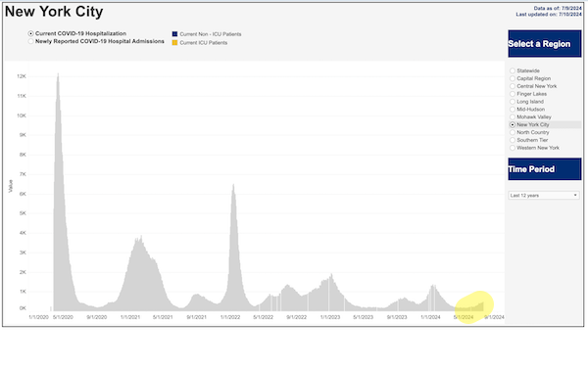Image resolution: width=588 pixels, height=370 pixels.
Task: Click the blue Current Non-ICU Patients swatch
Action: 174,34
